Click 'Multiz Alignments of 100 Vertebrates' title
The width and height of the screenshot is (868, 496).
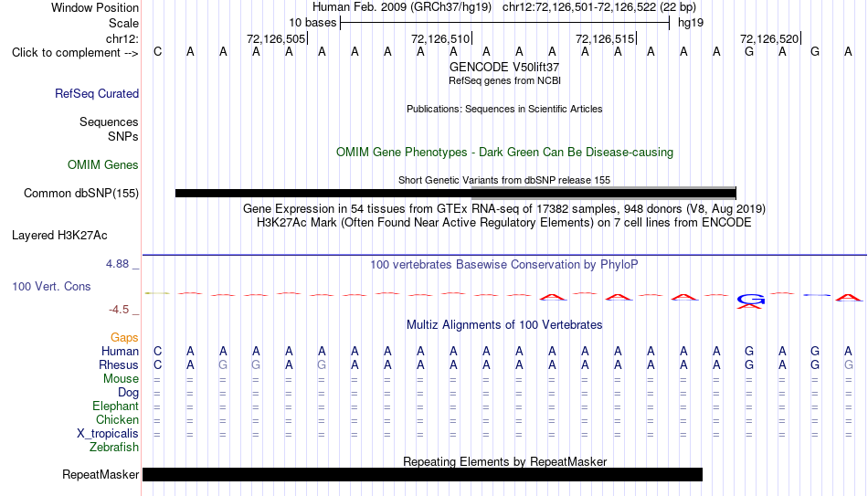504,325
